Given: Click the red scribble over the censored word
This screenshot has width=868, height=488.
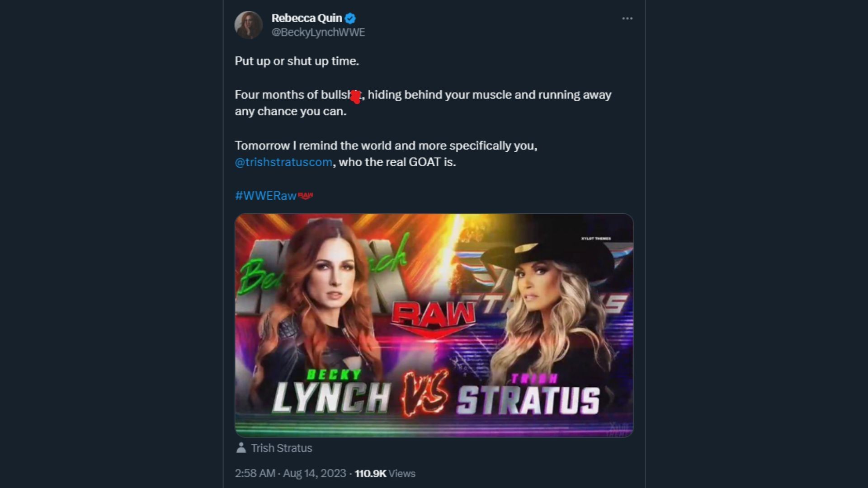Looking at the screenshot, I should [x=356, y=96].
